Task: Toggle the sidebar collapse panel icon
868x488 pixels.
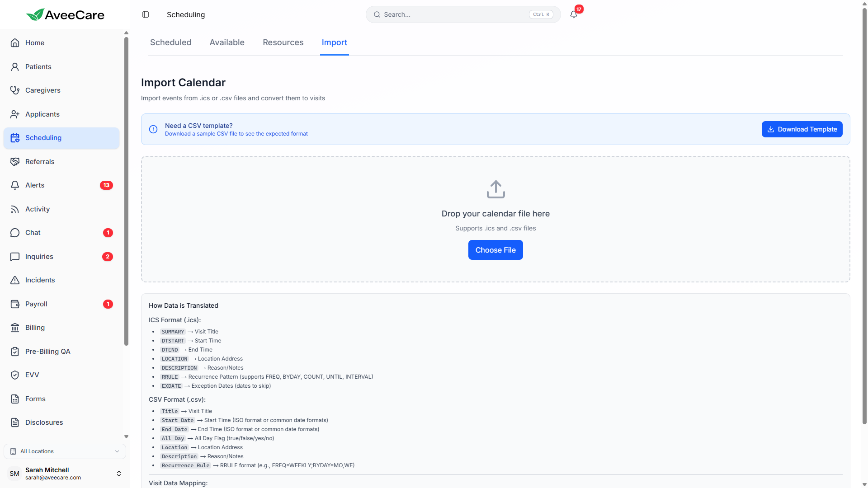Action: (146, 14)
